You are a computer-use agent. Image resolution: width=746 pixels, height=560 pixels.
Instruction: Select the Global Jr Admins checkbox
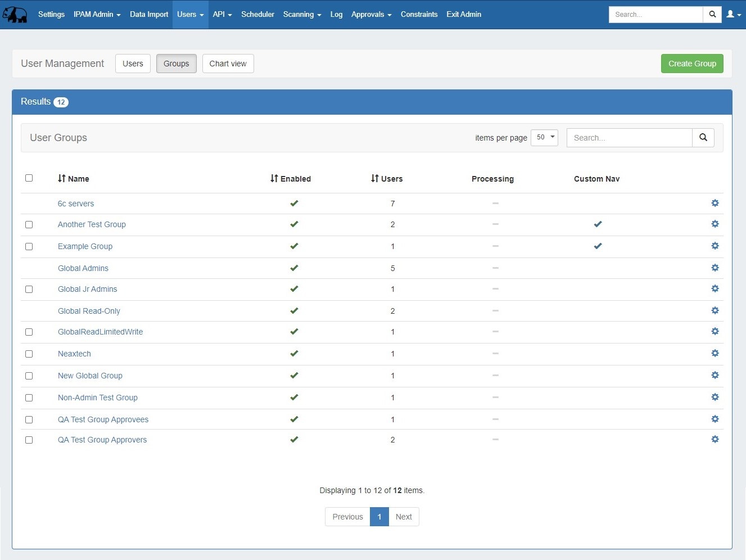point(29,290)
